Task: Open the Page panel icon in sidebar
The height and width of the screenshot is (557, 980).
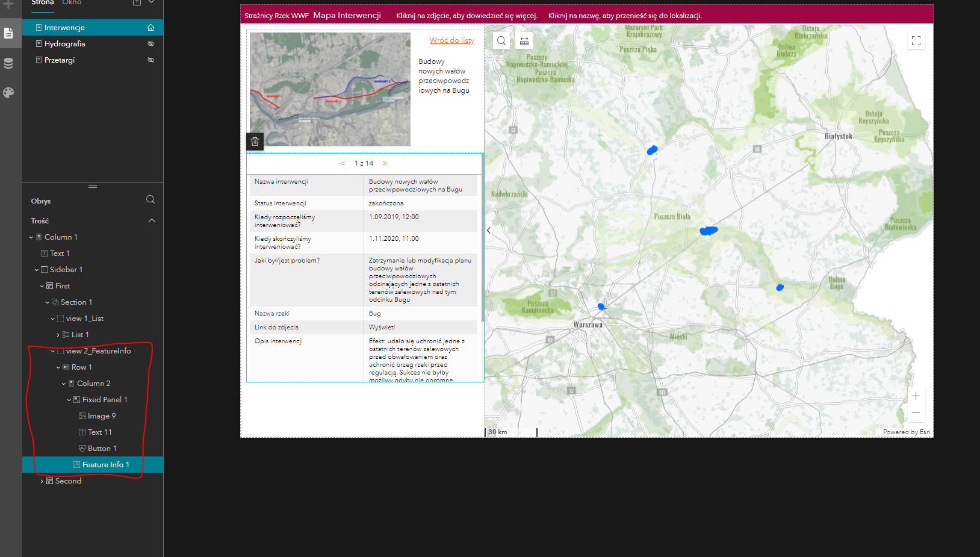Action: click(8, 33)
